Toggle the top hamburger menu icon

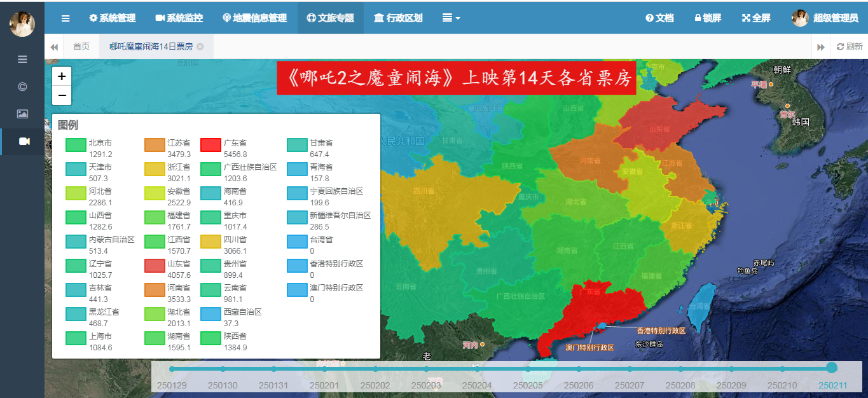pyautogui.click(x=65, y=18)
